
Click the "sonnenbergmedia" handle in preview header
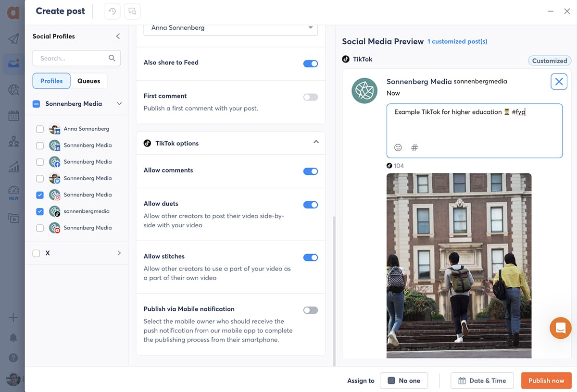(x=480, y=82)
